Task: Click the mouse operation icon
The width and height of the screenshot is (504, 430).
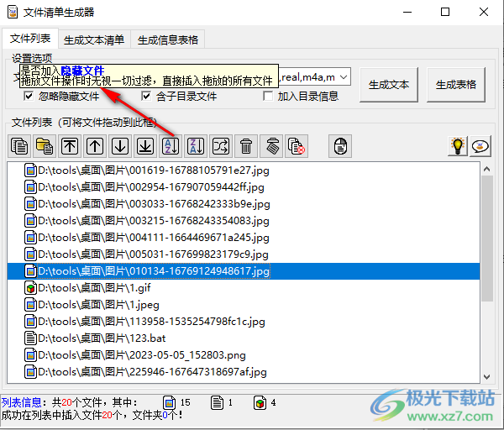Action: 340,146
